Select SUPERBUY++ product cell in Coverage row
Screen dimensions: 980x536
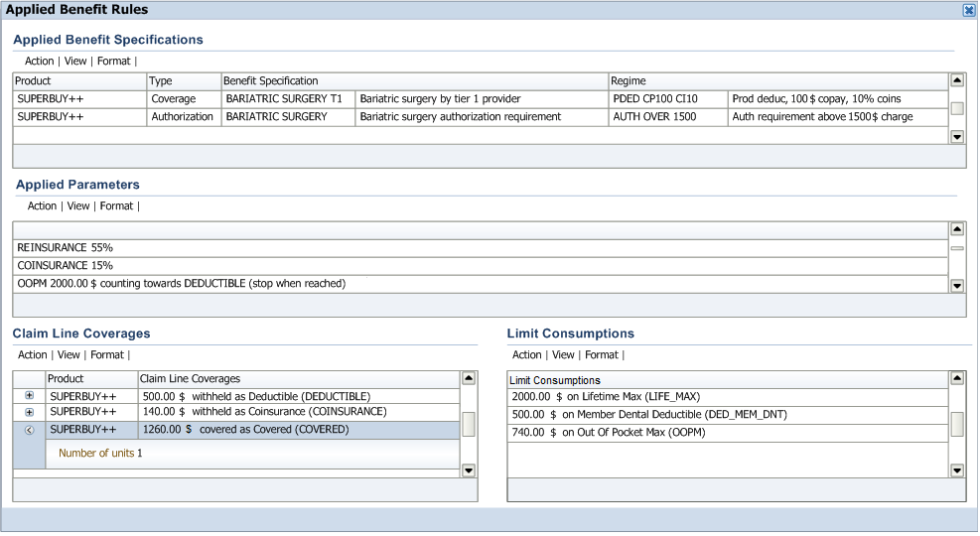[79, 99]
